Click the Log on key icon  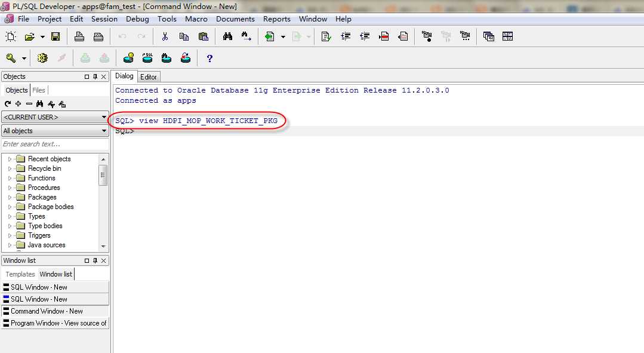tap(11, 59)
